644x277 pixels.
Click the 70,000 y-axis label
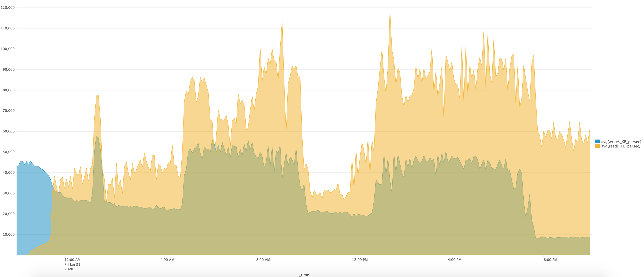tap(9, 111)
